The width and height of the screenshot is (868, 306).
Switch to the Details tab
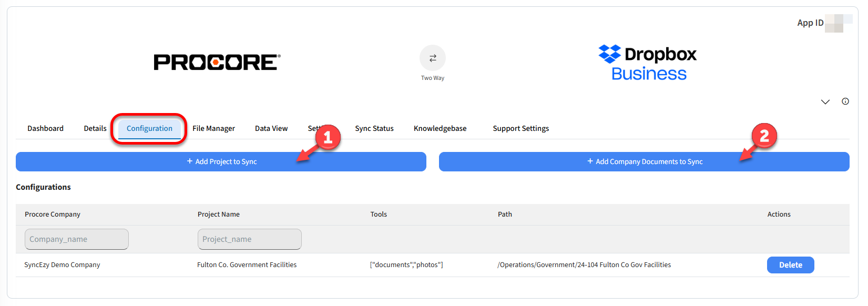click(95, 128)
